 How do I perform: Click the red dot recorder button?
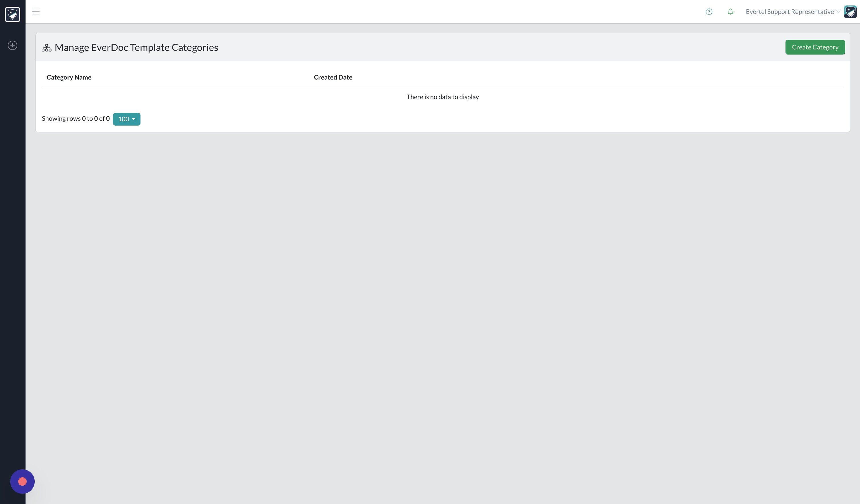pyautogui.click(x=22, y=482)
